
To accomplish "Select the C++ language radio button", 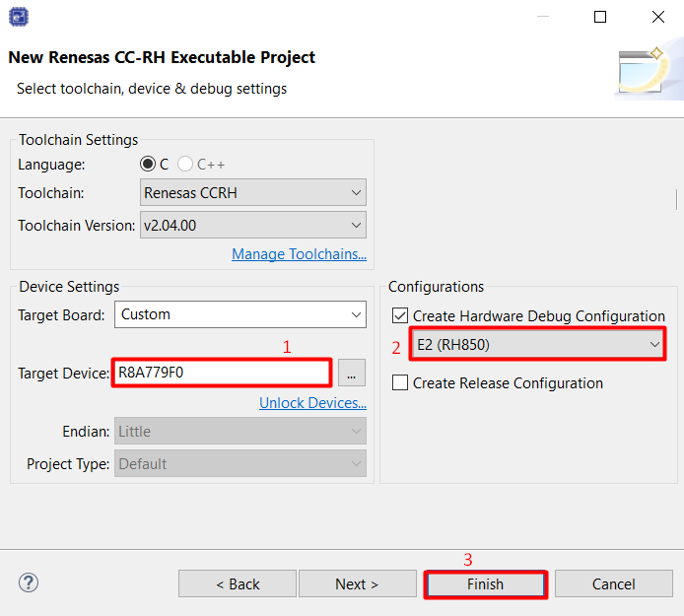I will coord(185,165).
